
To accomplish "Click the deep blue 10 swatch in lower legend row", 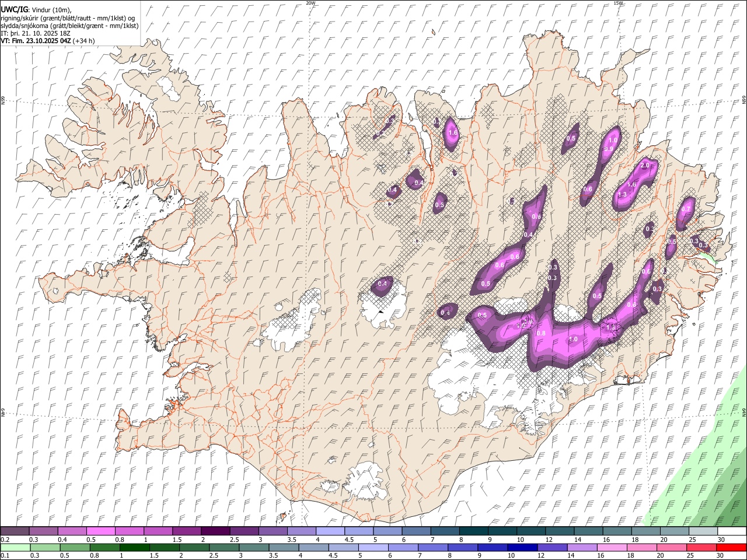I will coord(522,547).
